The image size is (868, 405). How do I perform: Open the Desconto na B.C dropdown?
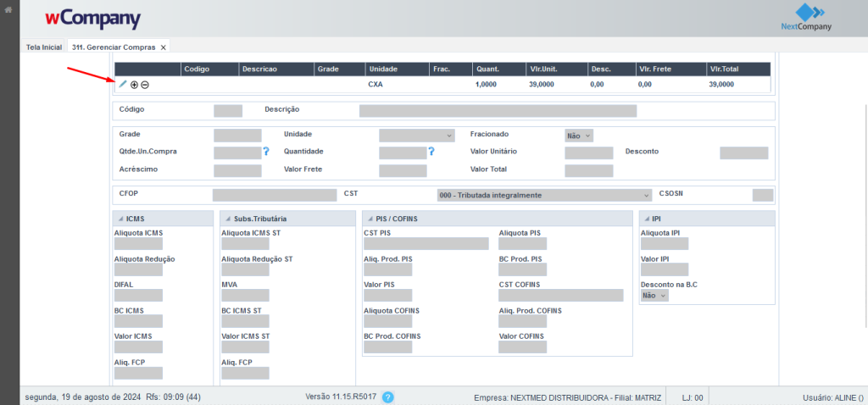pos(655,296)
